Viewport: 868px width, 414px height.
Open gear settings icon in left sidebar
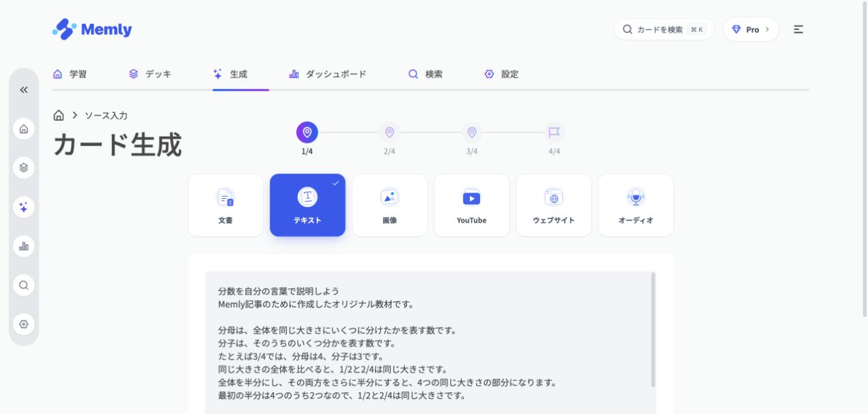[24, 324]
